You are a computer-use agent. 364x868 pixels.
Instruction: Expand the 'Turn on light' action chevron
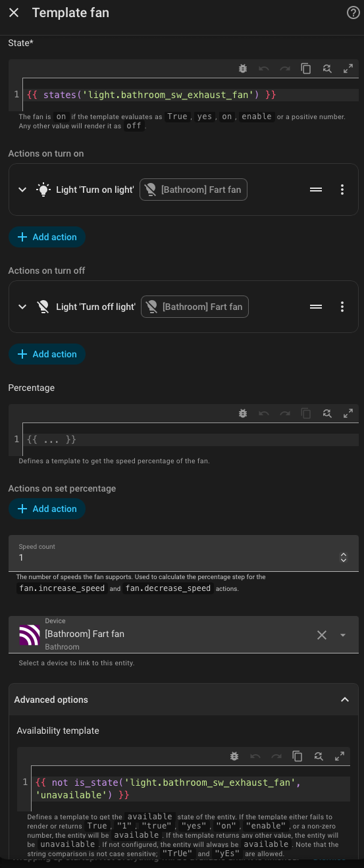(22, 190)
